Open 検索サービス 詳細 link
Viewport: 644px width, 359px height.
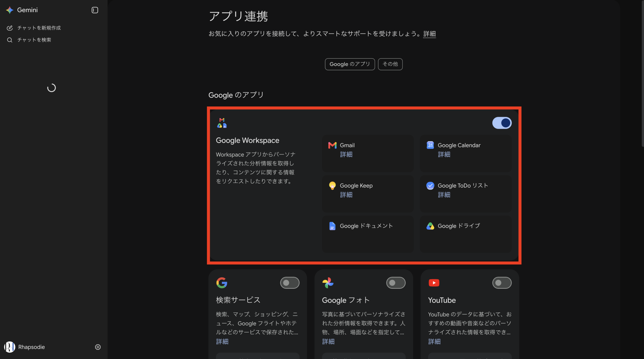click(222, 342)
